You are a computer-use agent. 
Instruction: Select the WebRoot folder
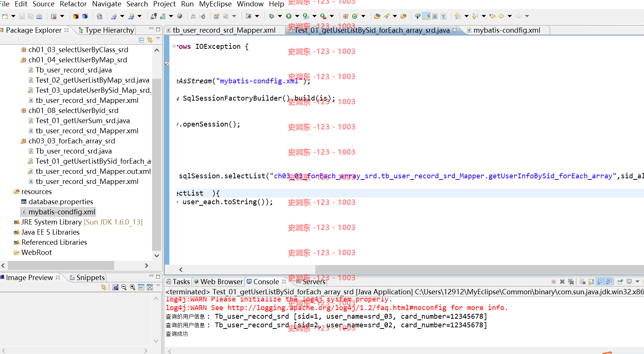[x=33, y=252]
